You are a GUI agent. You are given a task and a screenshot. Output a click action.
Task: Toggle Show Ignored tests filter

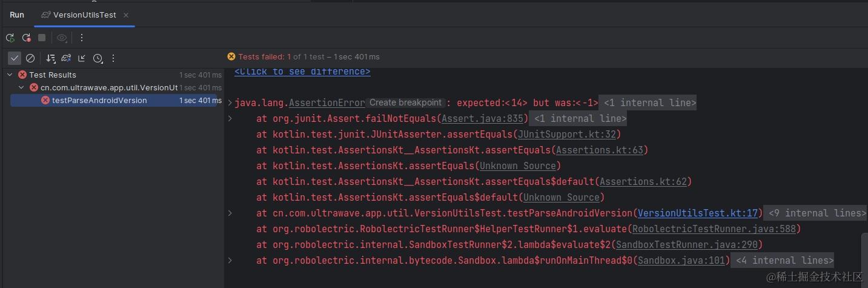click(x=30, y=58)
